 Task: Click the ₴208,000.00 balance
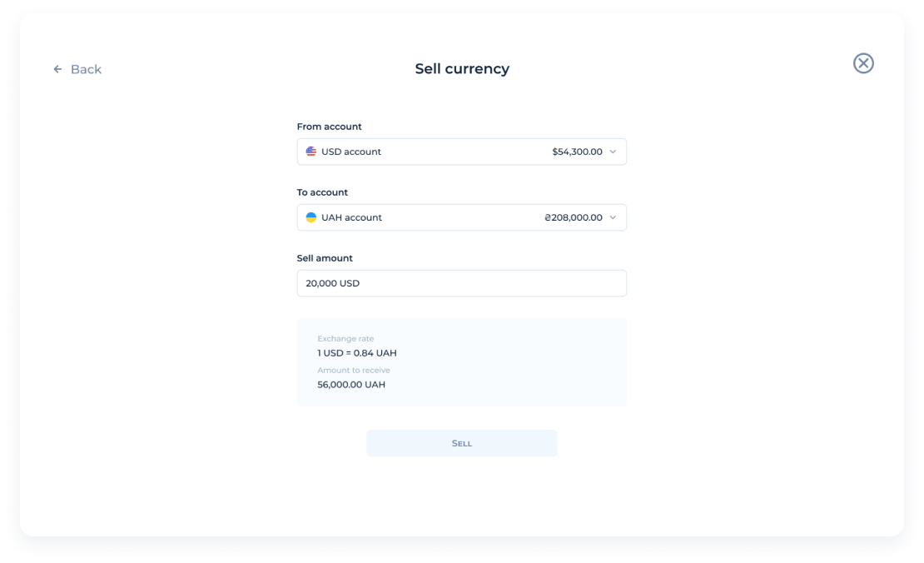(x=573, y=217)
